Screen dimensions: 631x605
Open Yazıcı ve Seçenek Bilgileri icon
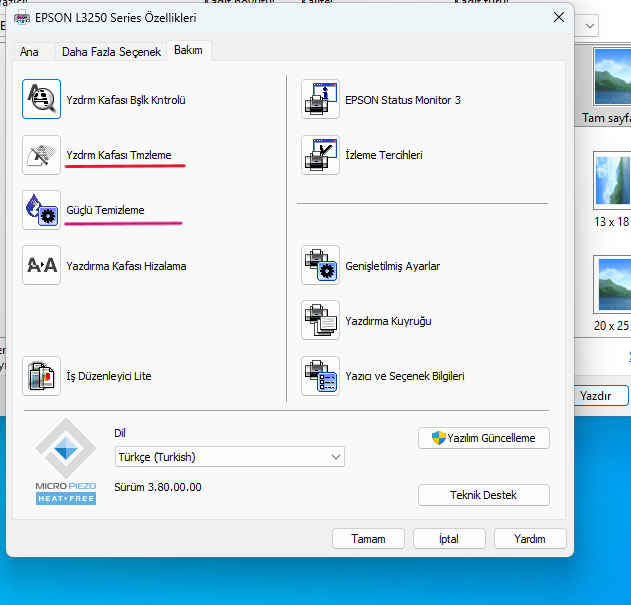click(x=320, y=376)
